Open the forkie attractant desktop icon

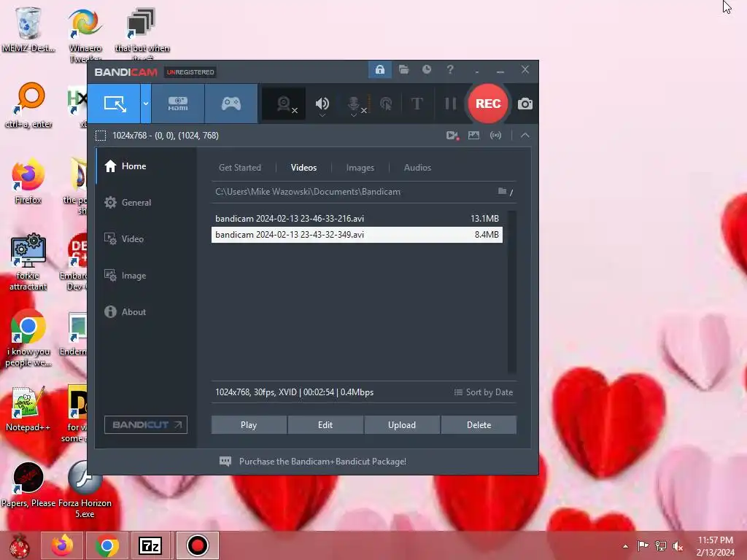(x=28, y=262)
